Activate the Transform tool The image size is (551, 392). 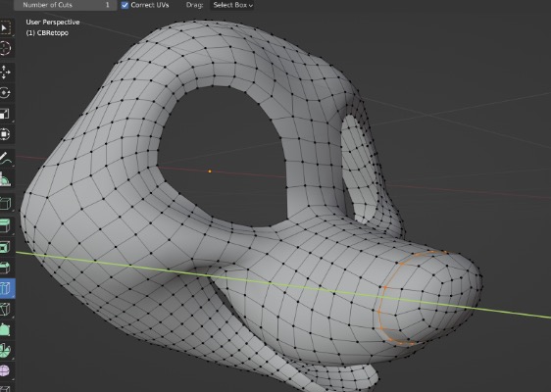pos(6,134)
